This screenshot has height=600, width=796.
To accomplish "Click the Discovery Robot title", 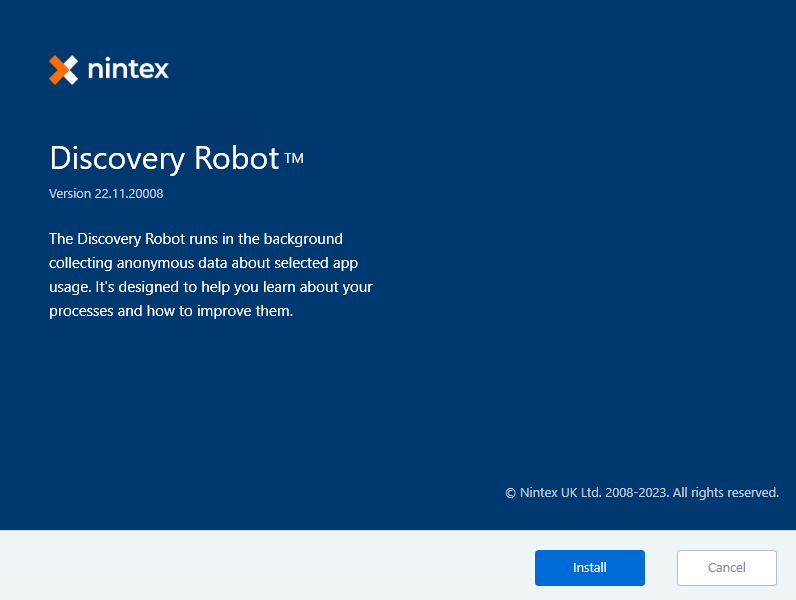I will pos(176,158).
